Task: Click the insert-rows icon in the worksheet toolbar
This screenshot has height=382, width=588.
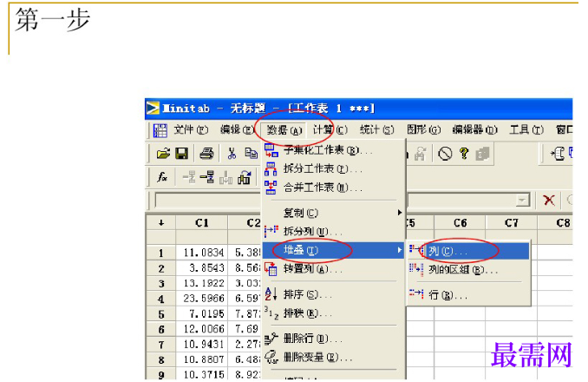Action: 207,177
